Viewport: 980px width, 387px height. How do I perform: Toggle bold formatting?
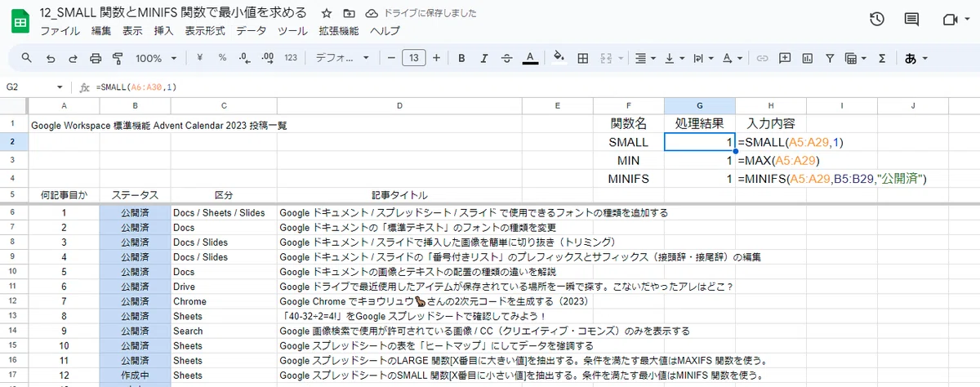[461, 58]
